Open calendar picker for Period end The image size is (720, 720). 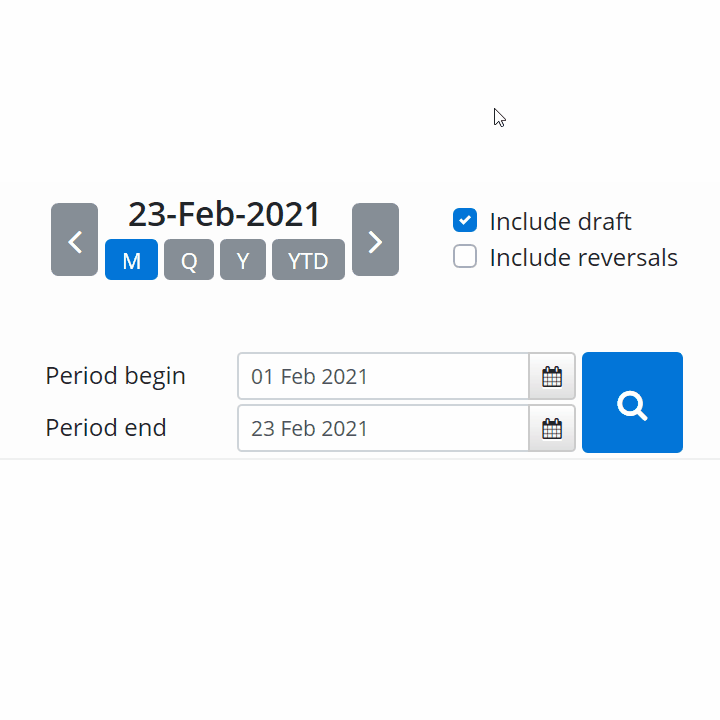pos(552,428)
